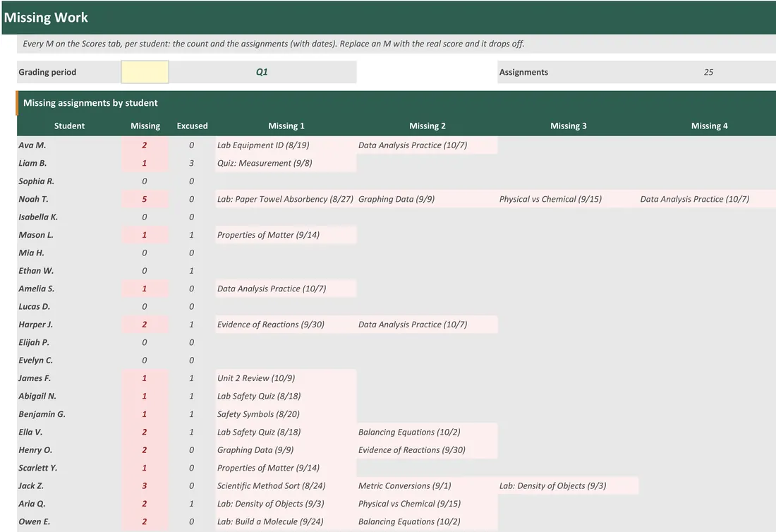
Task: Click Ella V.'s Balancing Equations (10/2) cell
Action: (427, 432)
